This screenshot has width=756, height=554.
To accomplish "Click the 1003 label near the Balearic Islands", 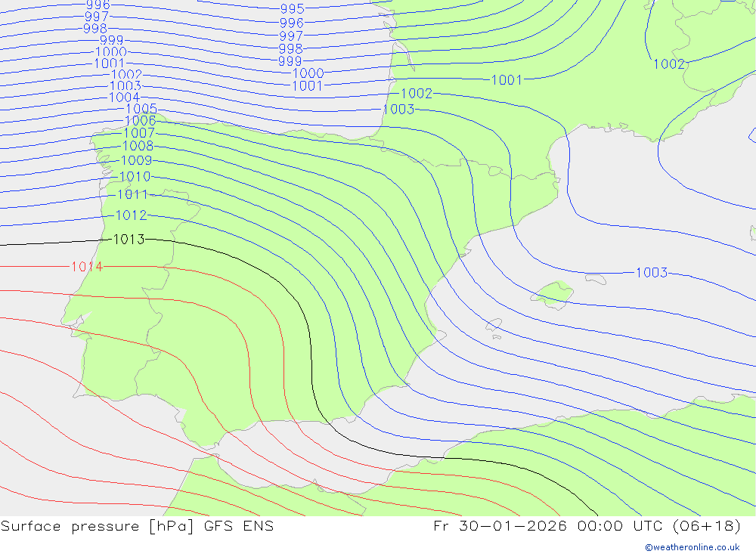I will coord(652,272).
